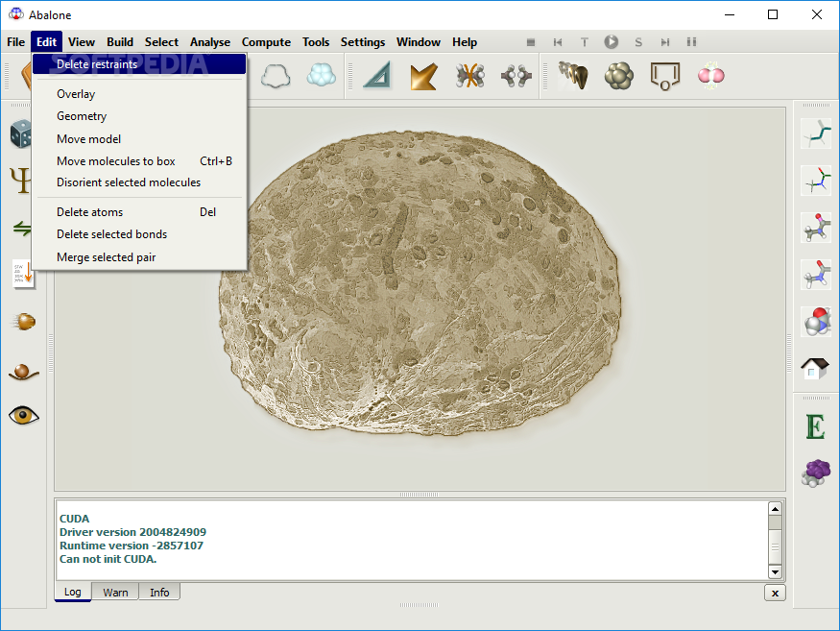Select Move model menu entry
This screenshot has height=631, width=840.
[x=139, y=139]
